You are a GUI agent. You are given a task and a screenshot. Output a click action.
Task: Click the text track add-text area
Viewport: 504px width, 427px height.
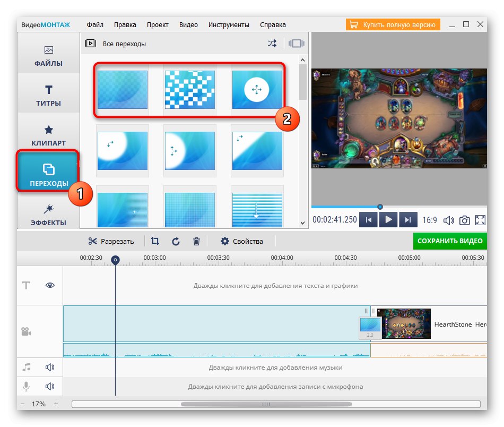pos(275,286)
